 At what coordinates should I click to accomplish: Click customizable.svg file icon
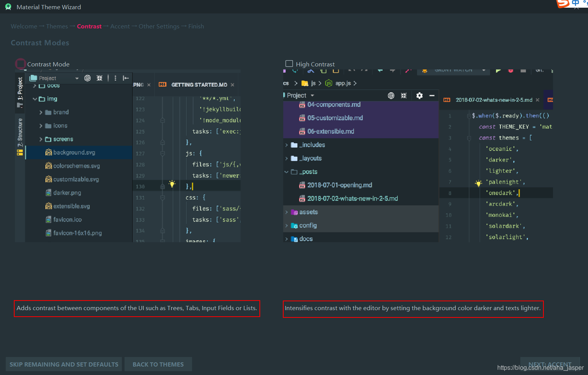pos(48,179)
